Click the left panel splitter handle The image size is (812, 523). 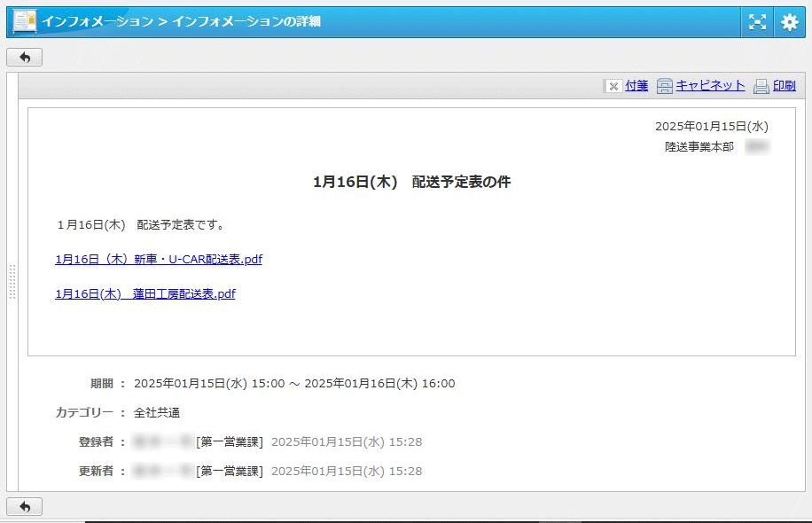12,282
